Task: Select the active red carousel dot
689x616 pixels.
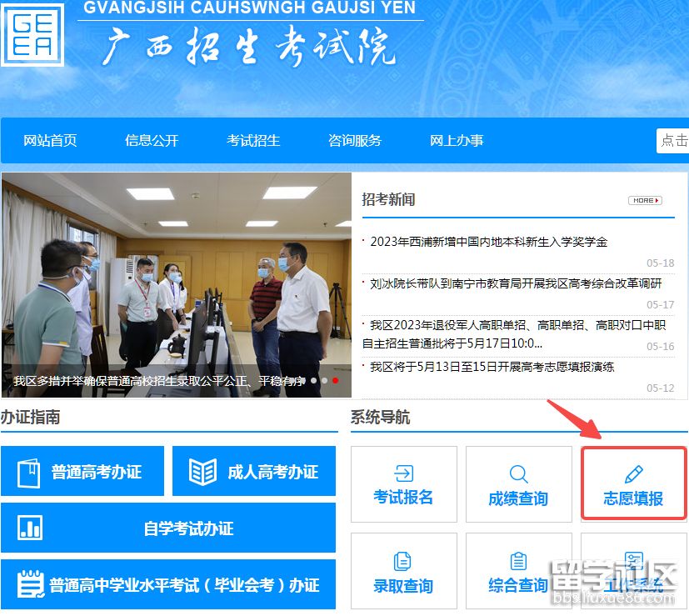Action: click(335, 380)
